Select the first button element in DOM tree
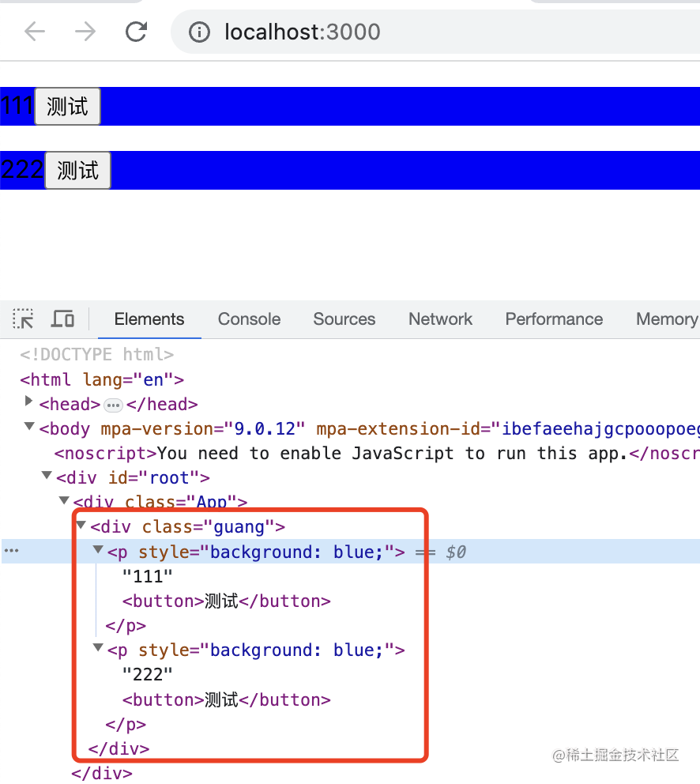700x784 pixels. (x=227, y=601)
